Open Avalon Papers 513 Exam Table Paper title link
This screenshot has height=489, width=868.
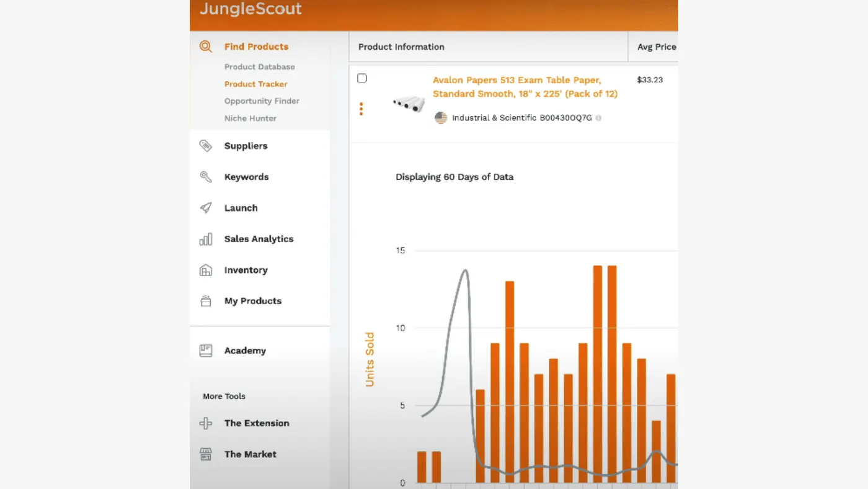tap(525, 87)
